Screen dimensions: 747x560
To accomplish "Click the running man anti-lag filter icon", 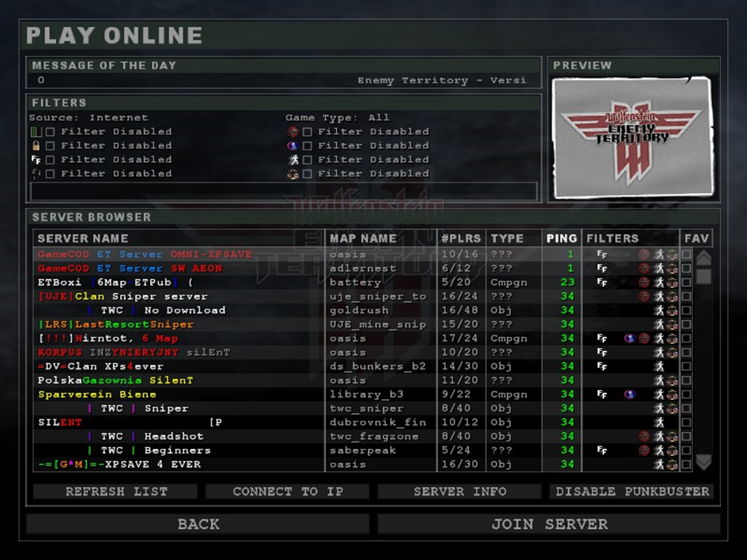I will (292, 160).
